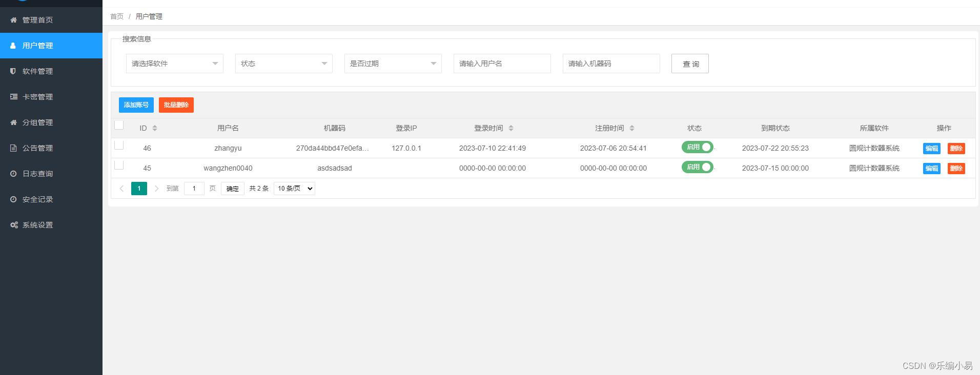Open the 请选择软件 dropdown

175,64
